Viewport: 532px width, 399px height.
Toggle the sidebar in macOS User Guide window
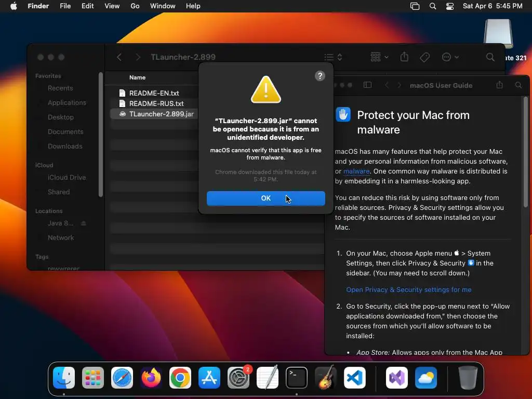(x=367, y=85)
